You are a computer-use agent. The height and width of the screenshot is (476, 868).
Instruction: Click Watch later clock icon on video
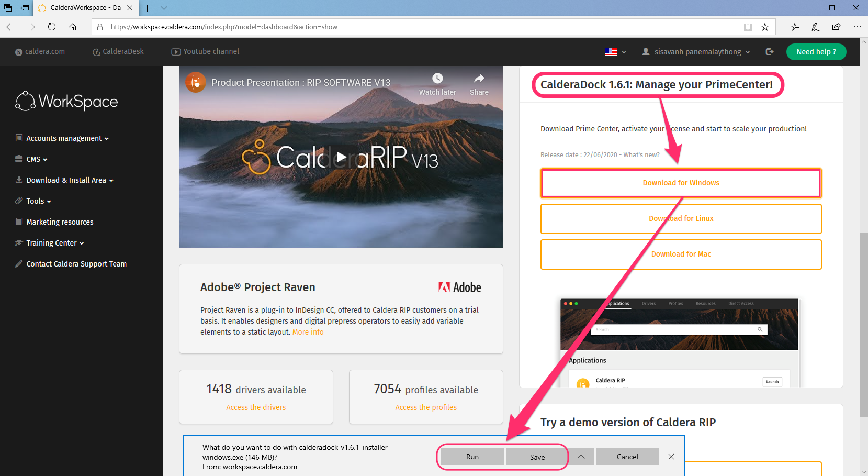coord(437,79)
